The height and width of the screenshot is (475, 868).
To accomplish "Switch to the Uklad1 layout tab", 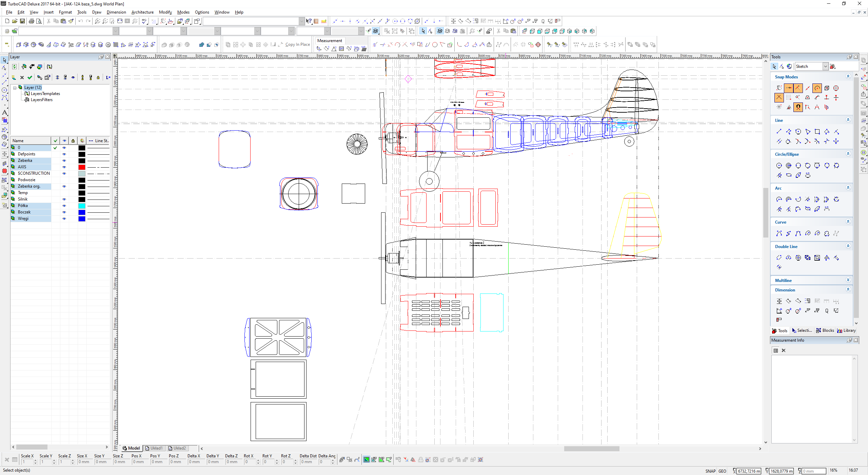I will [x=154, y=448].
